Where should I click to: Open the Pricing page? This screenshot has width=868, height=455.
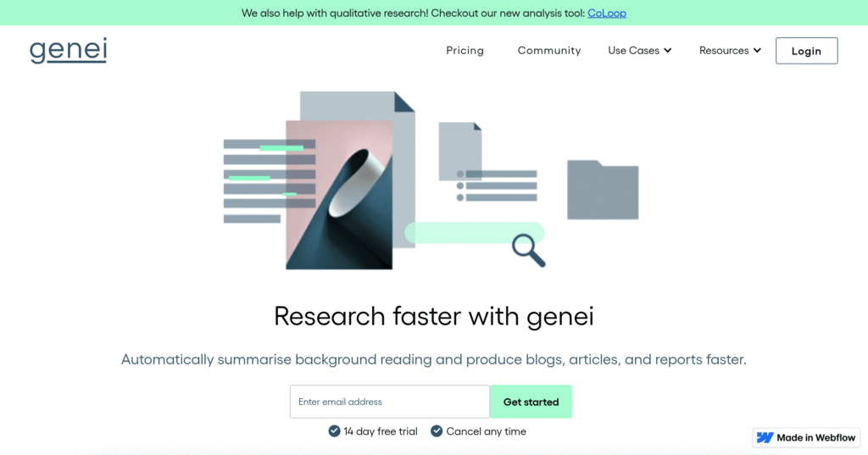465,51
